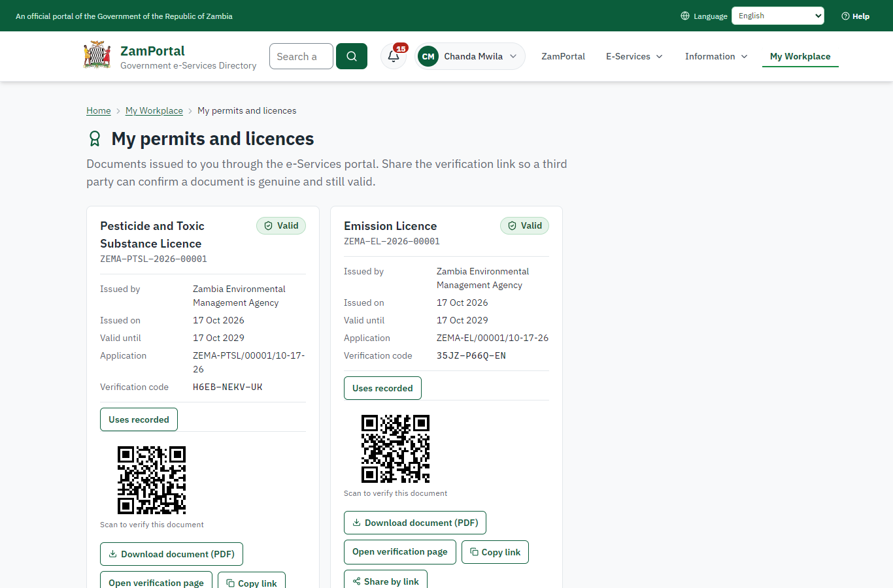Click the search input field
Image resolution: width=893 pixels, height=588 pixels.
pyautogui.click(x=301, y=56)
